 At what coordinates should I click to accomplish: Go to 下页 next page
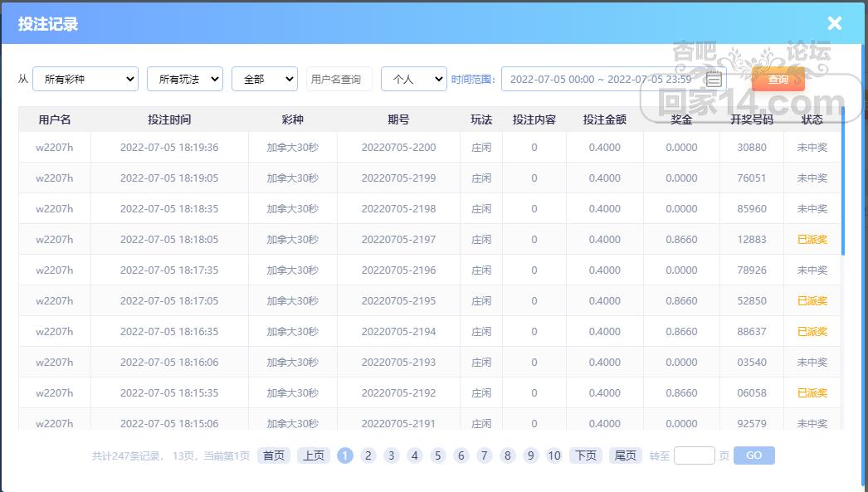586,455
